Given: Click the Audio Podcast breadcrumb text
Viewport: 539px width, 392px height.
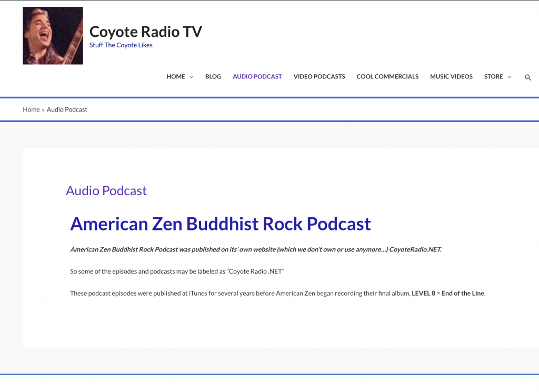Looking at the screenshot, I should pyautogui.click(x=67, y=109).
